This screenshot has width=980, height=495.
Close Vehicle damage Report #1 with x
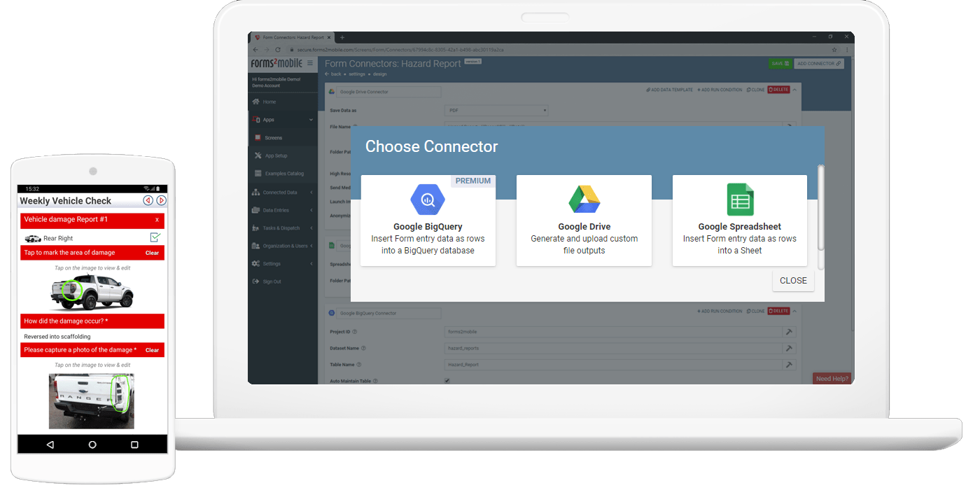[x=157, y=220]
